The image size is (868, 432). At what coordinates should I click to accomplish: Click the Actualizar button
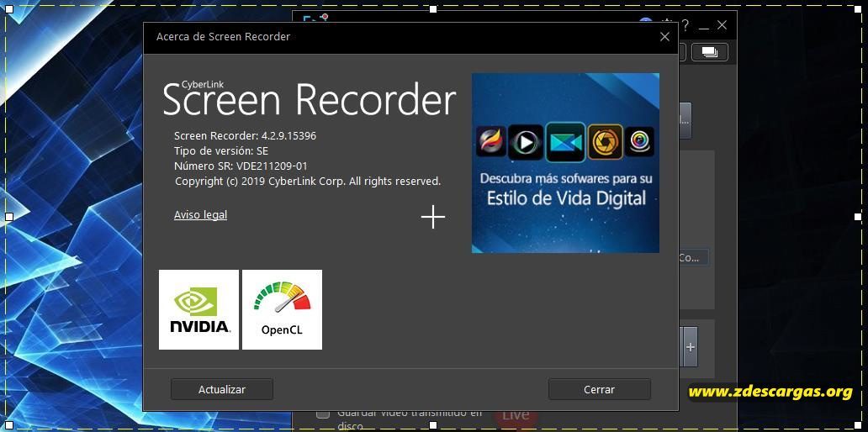pos(222,389)
